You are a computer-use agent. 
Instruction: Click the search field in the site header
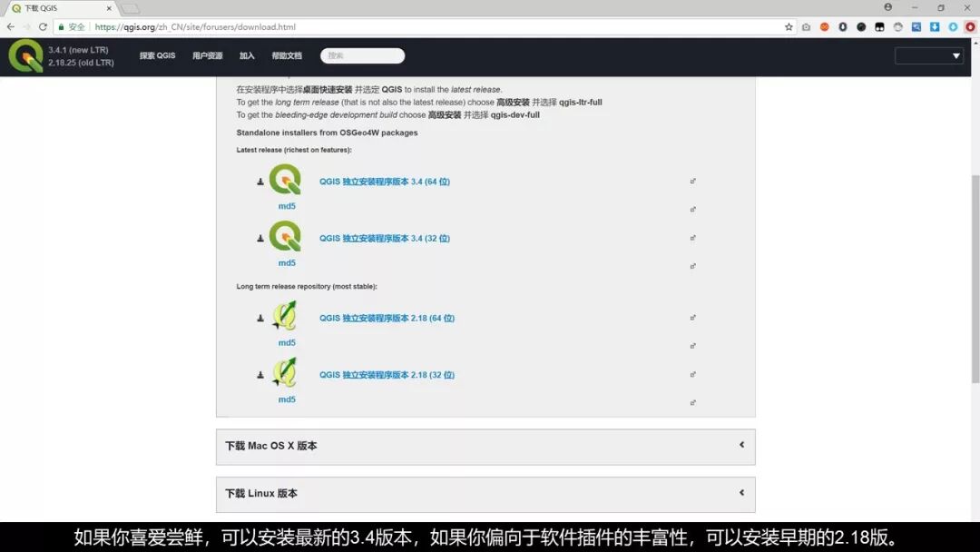[362, 55]
